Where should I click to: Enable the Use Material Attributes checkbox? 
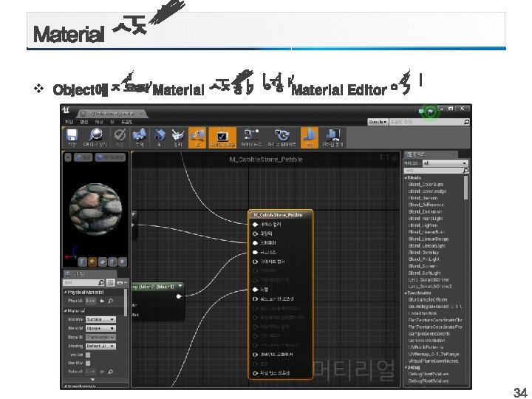pyautogui.click(x=88, y=363)
